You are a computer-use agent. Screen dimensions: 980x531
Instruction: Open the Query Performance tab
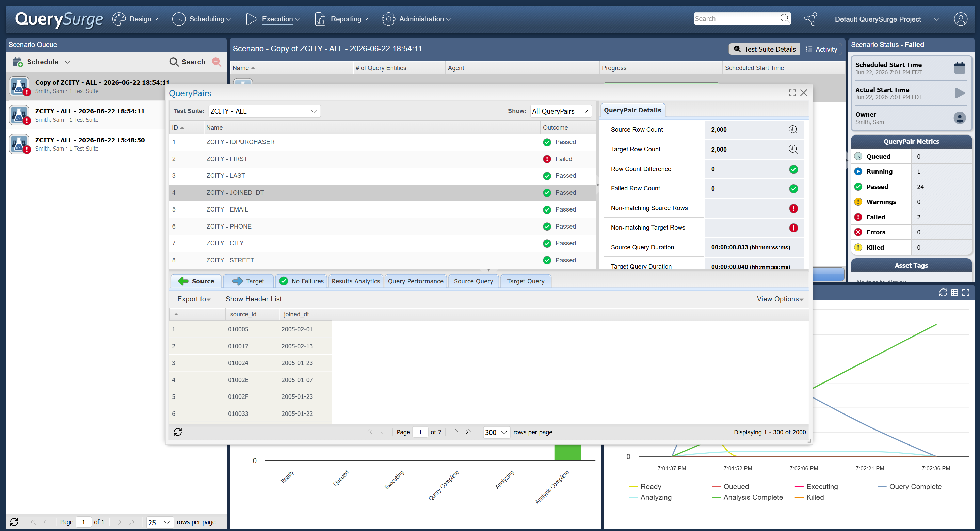[415, 281]
